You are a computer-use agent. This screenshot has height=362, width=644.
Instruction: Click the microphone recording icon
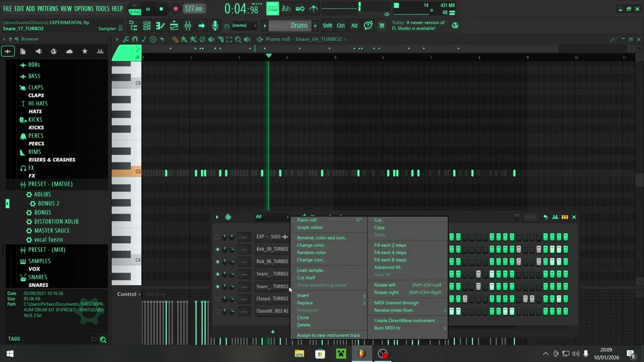(x=215, y=26)
